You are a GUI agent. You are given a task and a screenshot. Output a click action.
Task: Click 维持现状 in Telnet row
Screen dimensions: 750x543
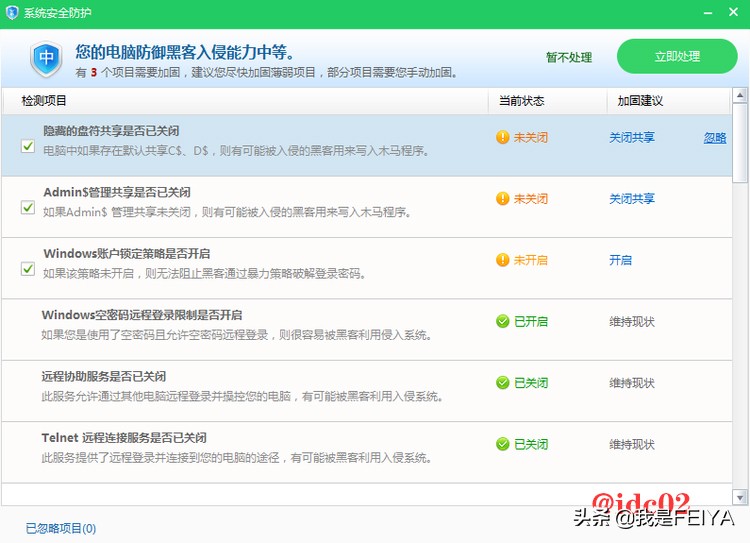coord(631,444)
